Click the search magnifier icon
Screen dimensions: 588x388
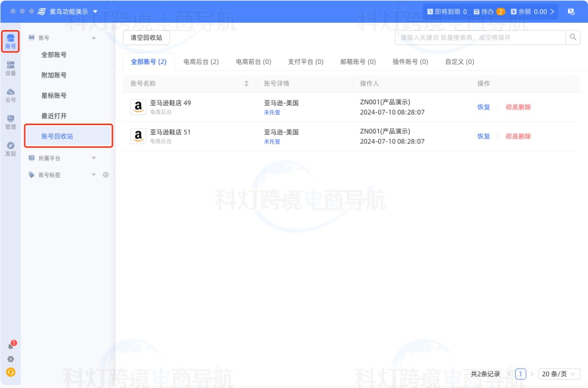pos(573,37)
